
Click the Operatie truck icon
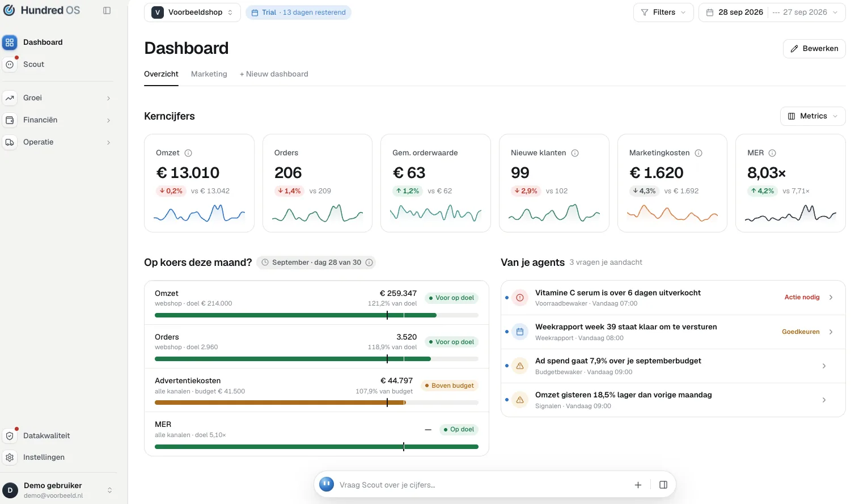(x=10, y=142)
